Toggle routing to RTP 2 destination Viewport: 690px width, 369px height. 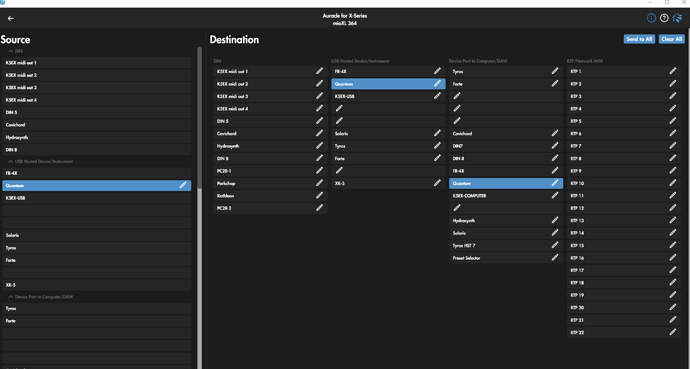tap(624, 84)
